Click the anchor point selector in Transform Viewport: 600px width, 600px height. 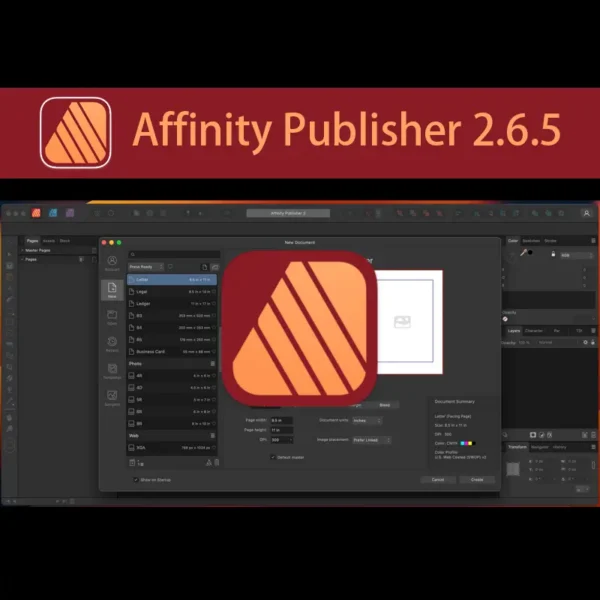pyautogui.click(x=513, y=469)
